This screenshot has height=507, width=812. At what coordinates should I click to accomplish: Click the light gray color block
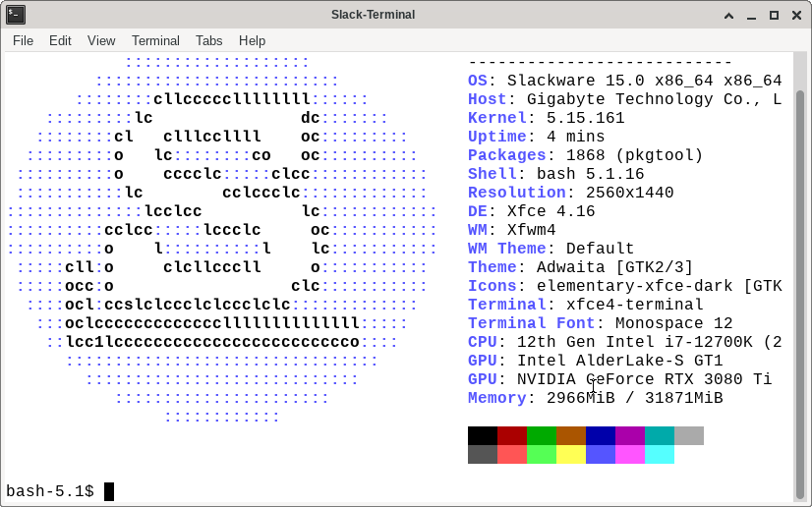[689, 435]
